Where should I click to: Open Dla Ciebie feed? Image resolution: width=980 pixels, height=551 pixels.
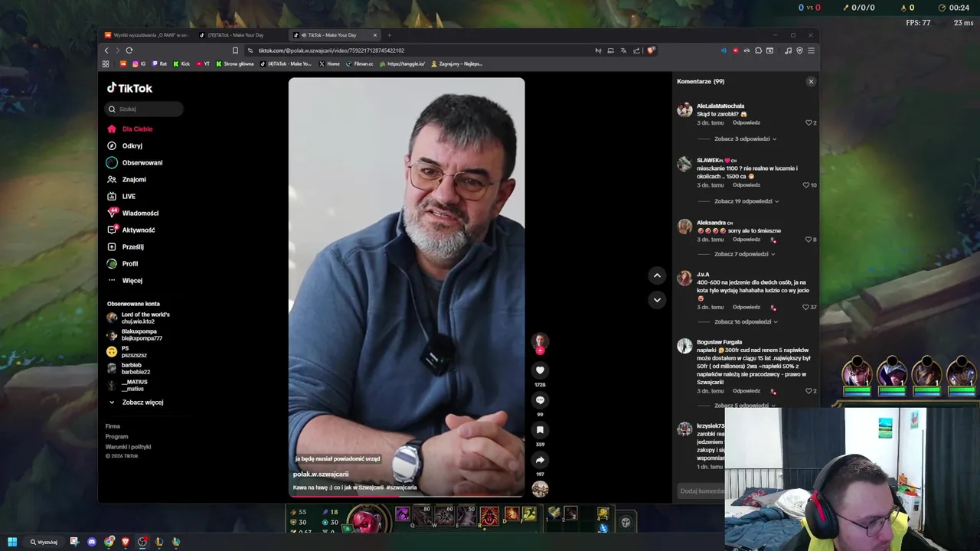pyautogui.click(x=130, y=129)
